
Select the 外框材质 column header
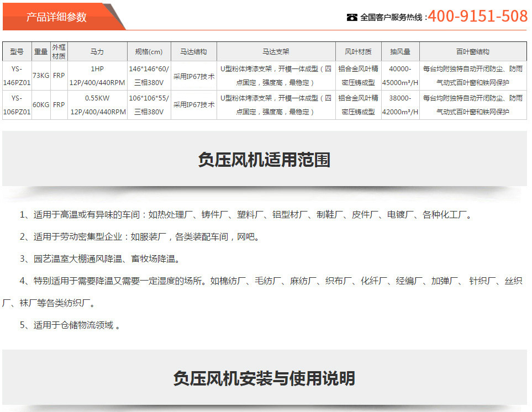pyautogui.click(x=59, y=51)
